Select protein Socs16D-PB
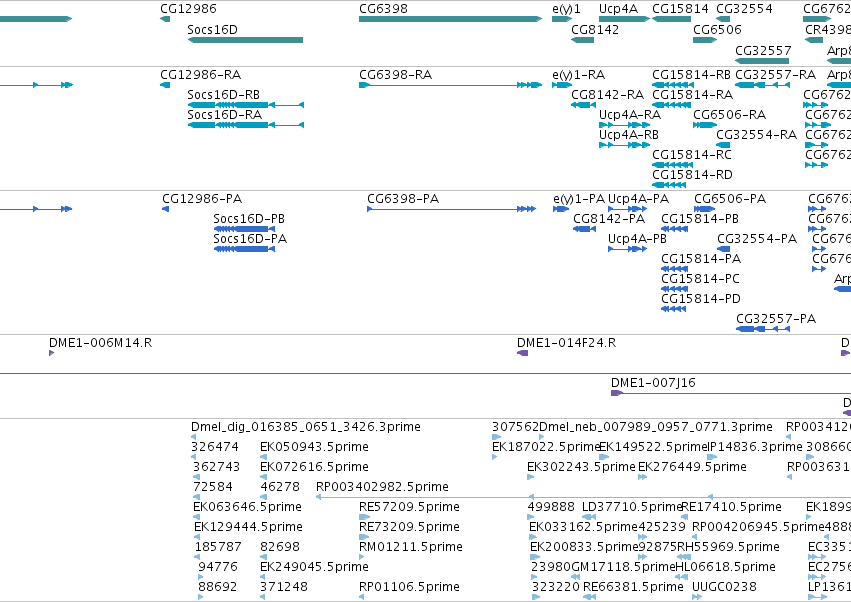Screen dimensions: 851x602 tap(244, 230)
